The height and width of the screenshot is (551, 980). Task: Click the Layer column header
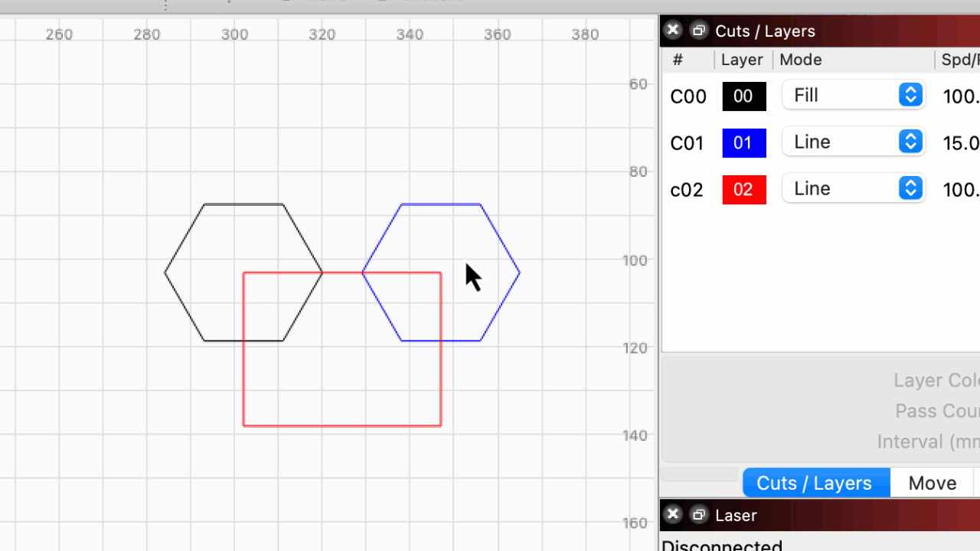point(741,60)
